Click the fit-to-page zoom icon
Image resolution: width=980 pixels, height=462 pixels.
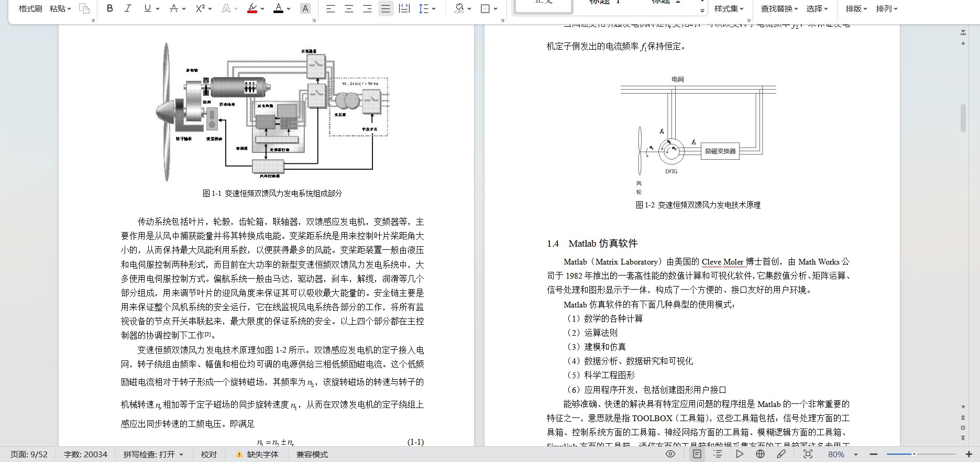coord(808,454)
